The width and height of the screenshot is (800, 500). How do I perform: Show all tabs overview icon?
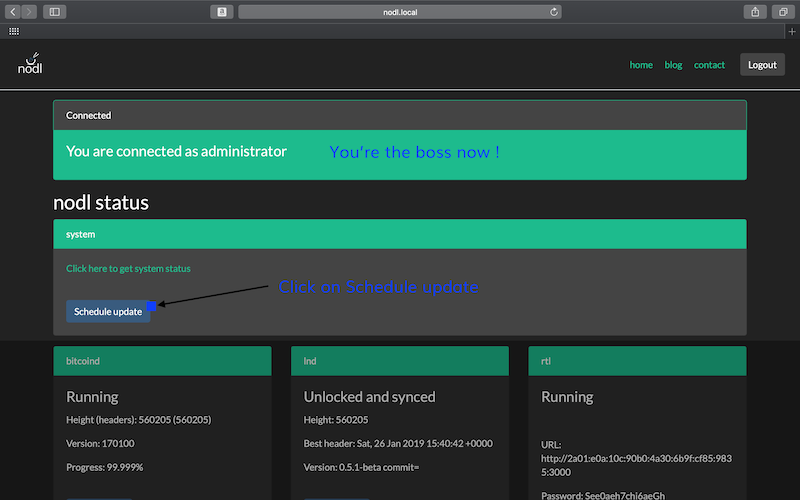click(x=783, y=12)
